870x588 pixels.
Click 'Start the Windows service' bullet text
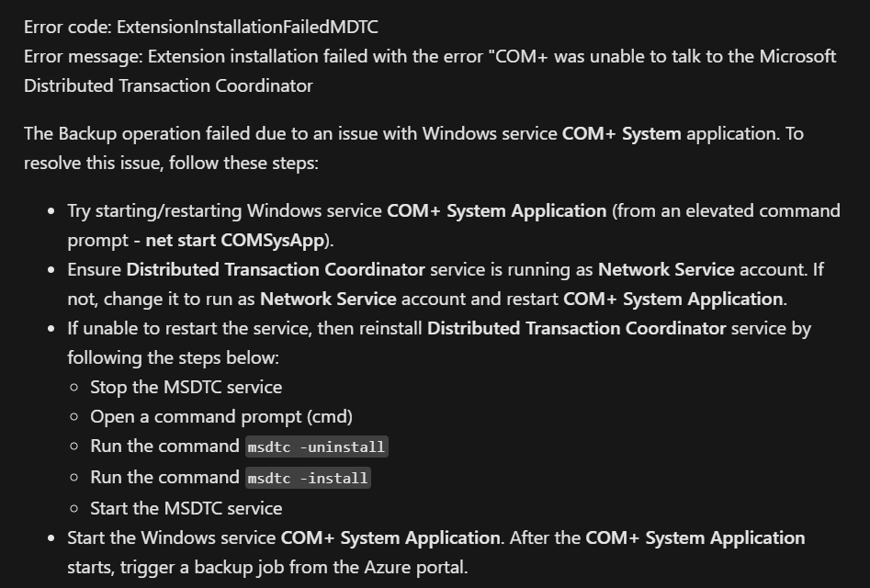tap(172, 537)
